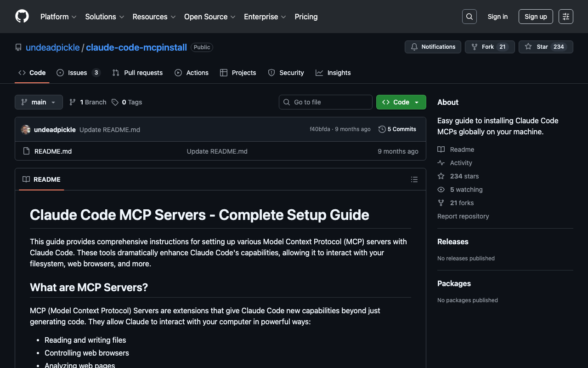Expand the main branch selector dropdown

click(x=39, y=102)
